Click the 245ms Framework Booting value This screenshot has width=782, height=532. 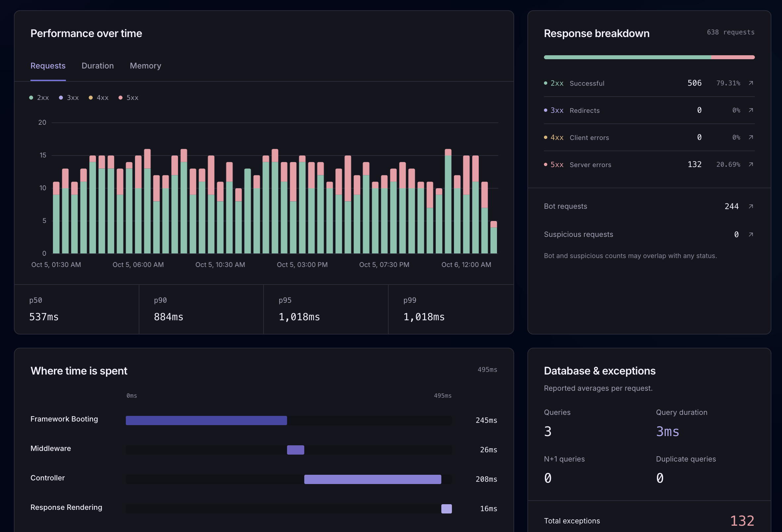pyautogui.click(x=486, y=421)
